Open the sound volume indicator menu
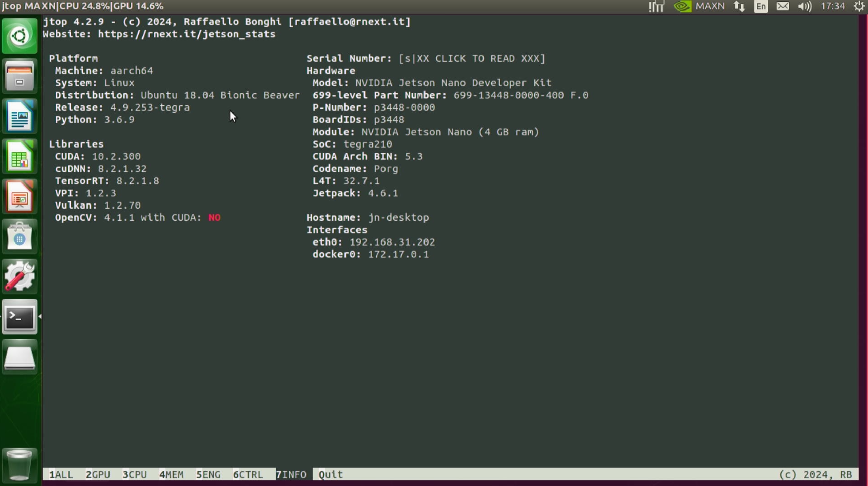This screenshot has width=868, height=486. [804, 6]
